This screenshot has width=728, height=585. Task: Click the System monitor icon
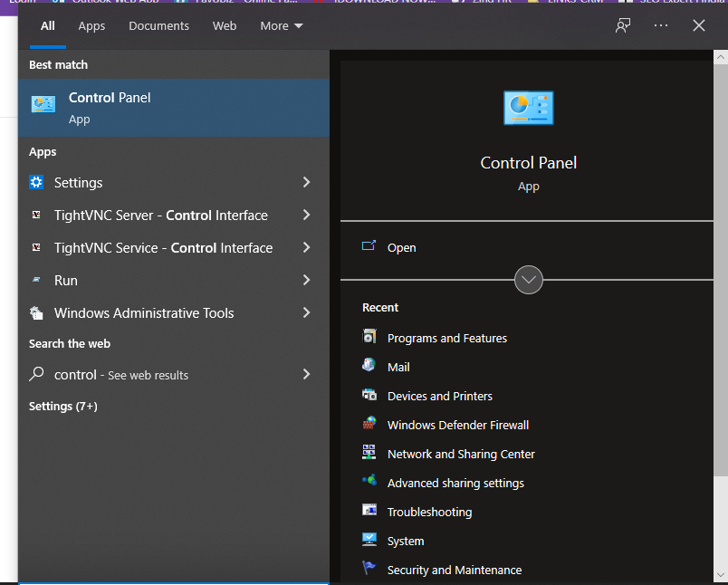click(369, 539)
